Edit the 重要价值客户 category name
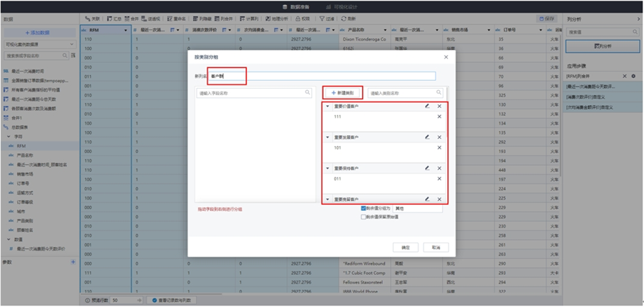This screenshot has width=644, height=307. [x=426, y=106]
